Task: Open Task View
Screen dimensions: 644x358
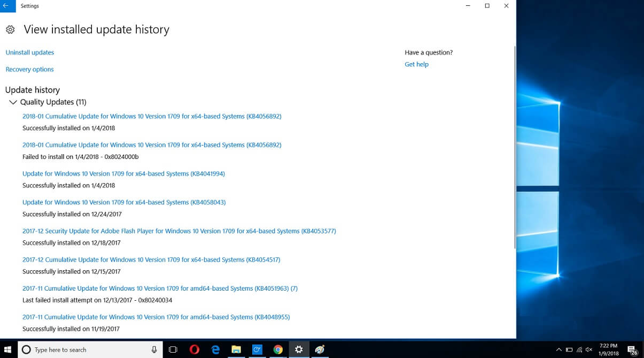Action: [173, 349]
